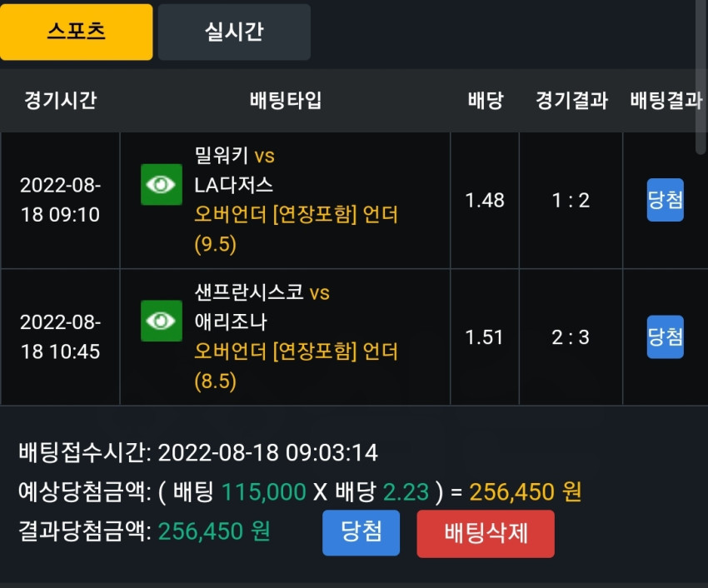Screen dimensions: 708x588
Task: Switch to the 스포츠 tab
Action: [x=77, y=32]
